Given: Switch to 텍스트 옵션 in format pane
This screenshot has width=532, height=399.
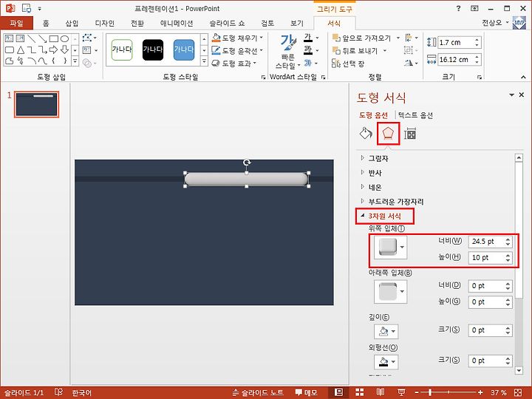Looking at the screenshot, I should (415, 115).
